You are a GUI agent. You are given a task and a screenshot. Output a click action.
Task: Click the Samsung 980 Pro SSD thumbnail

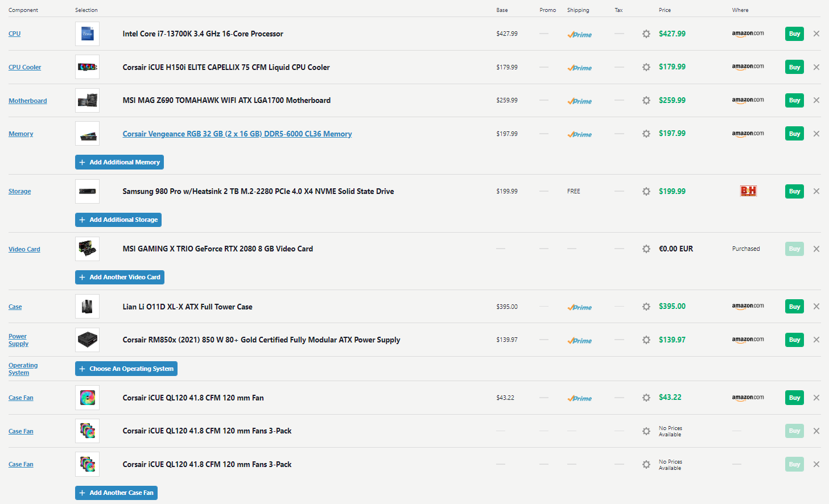pos(87,191)
